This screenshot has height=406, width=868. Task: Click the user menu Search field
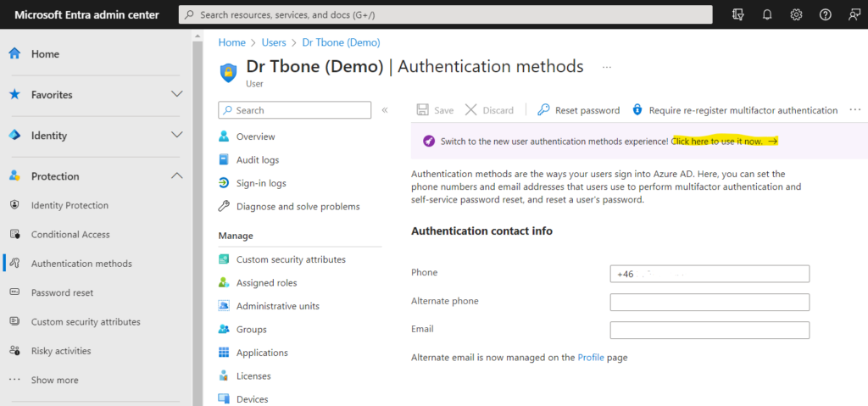pyautogui.click(x=294, y=110)
